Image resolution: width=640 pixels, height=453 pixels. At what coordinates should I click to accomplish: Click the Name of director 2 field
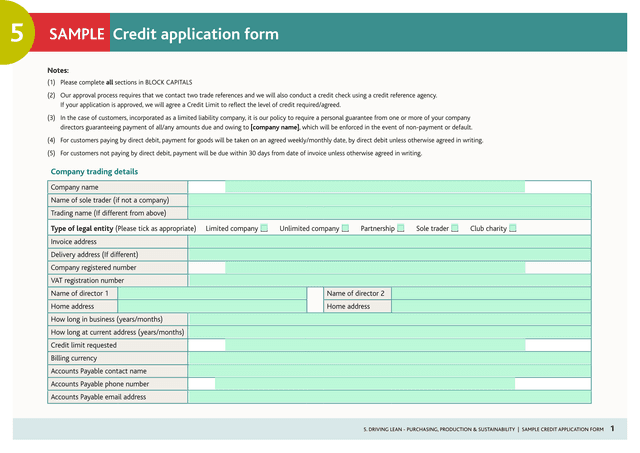pyautogui.click(x=491, y=294)
